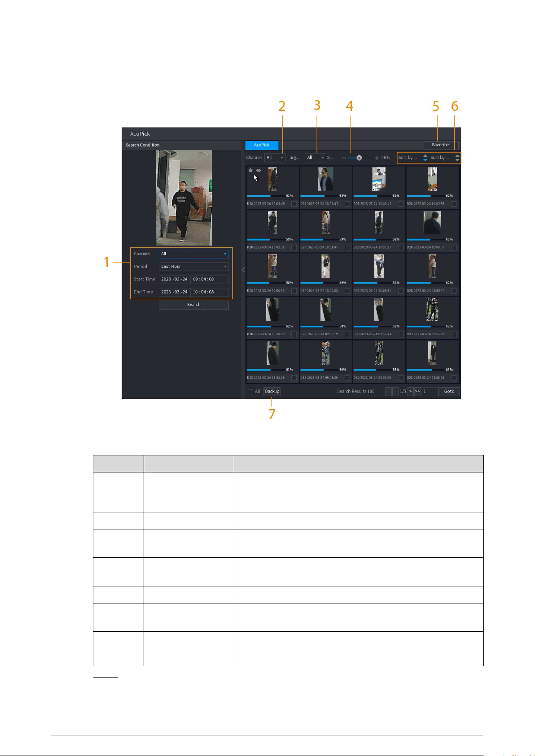Viewport: 535px width, 756px height.
Task: Click the second Sort by arrow control
Action: pos(457,158)
